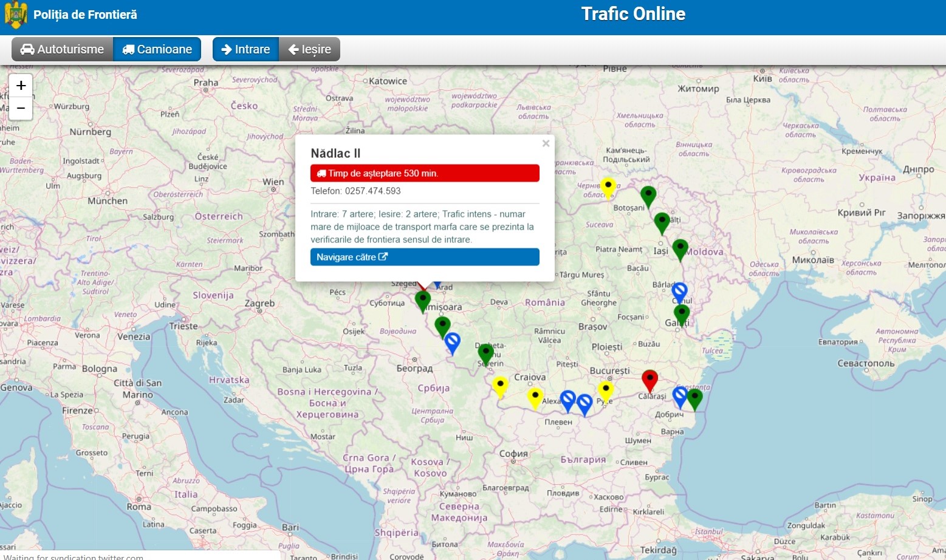946x560 pixels.
Task: Click the yellow marker west of Craiova
Action: 499,386
